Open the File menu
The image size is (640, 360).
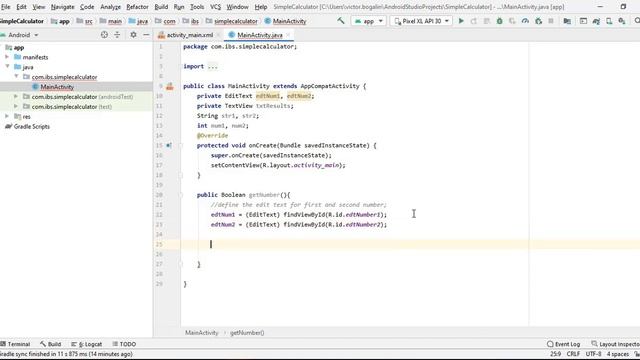point(6,7)
